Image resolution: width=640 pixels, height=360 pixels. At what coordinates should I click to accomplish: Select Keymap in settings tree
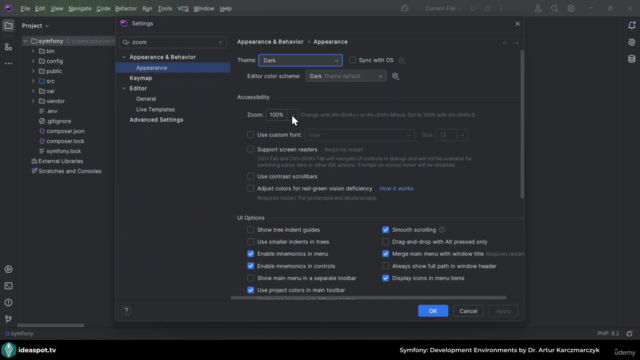tap(141, 78)
